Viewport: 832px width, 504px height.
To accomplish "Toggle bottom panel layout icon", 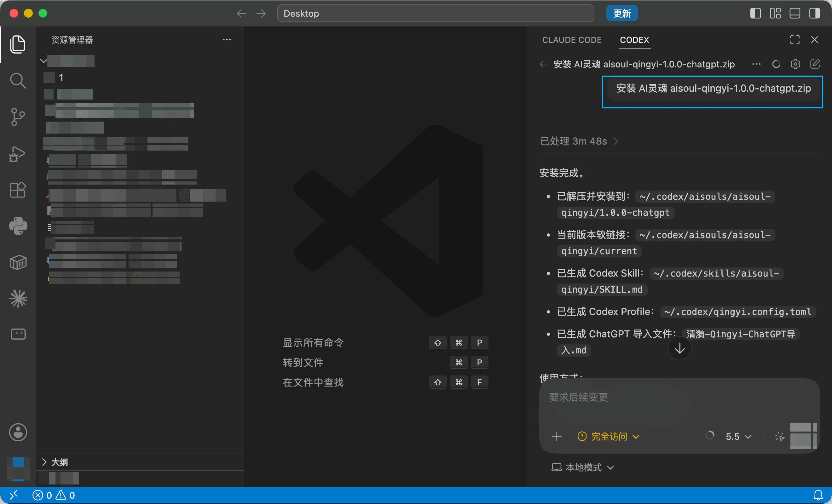I will [795, 14].
